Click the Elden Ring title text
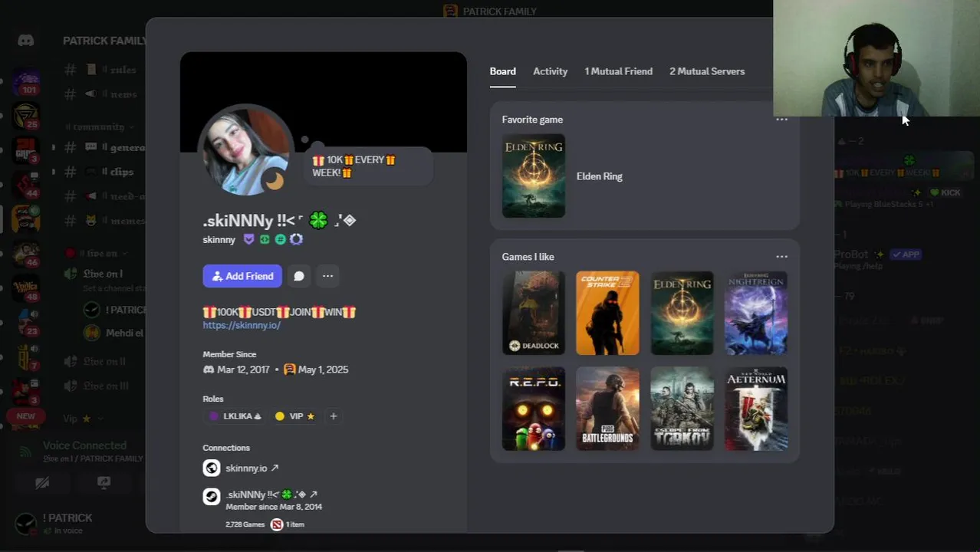This screenshot has width=980, height=552. 599,176
